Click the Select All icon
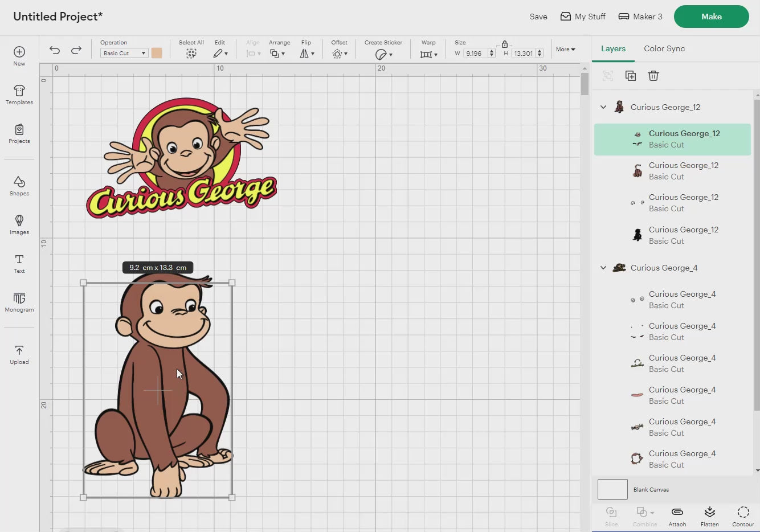This screenshot has height=532, width=760. (191, 54)
